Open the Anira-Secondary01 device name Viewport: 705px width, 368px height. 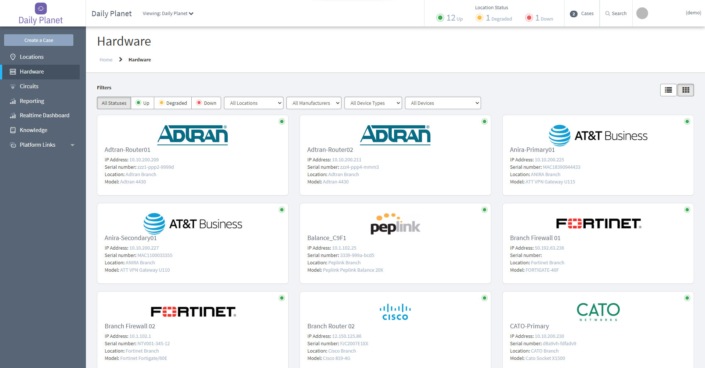(130, 238)
